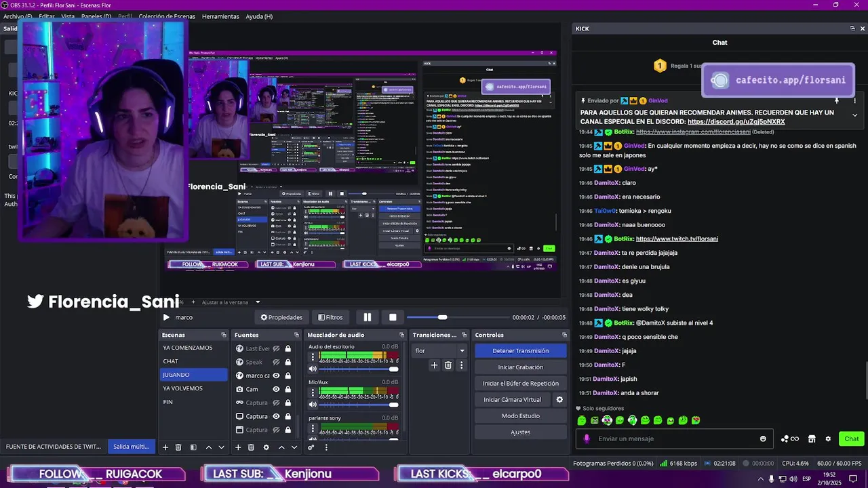Screen dimensions: 868x488
Task: Enable Modo Estudio
Action: (521, 415)
